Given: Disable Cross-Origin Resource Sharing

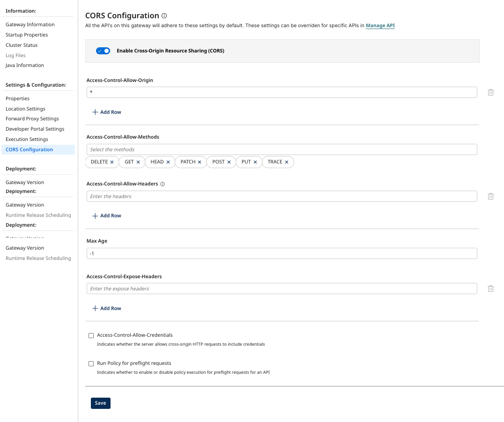Looking at the screenshot, I should point(103,51).
